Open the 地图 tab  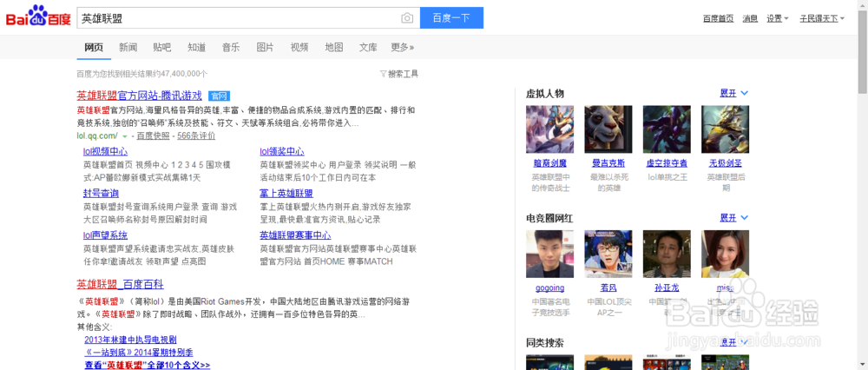coord(334,47)
